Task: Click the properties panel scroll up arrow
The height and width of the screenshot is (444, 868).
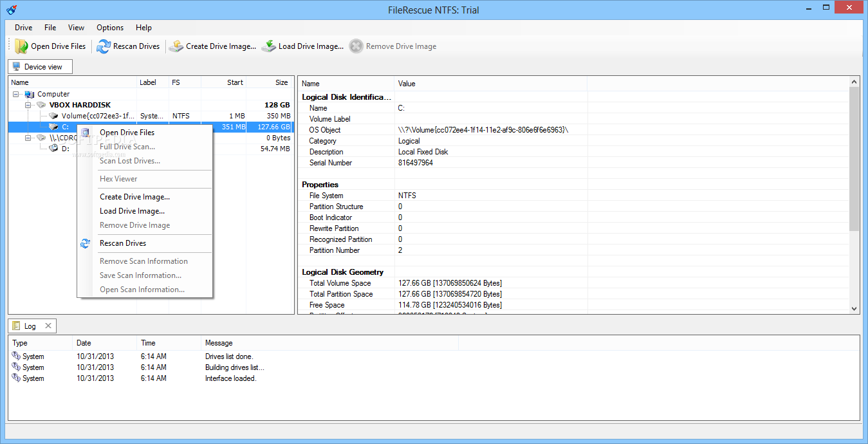Action: point(854,82)
